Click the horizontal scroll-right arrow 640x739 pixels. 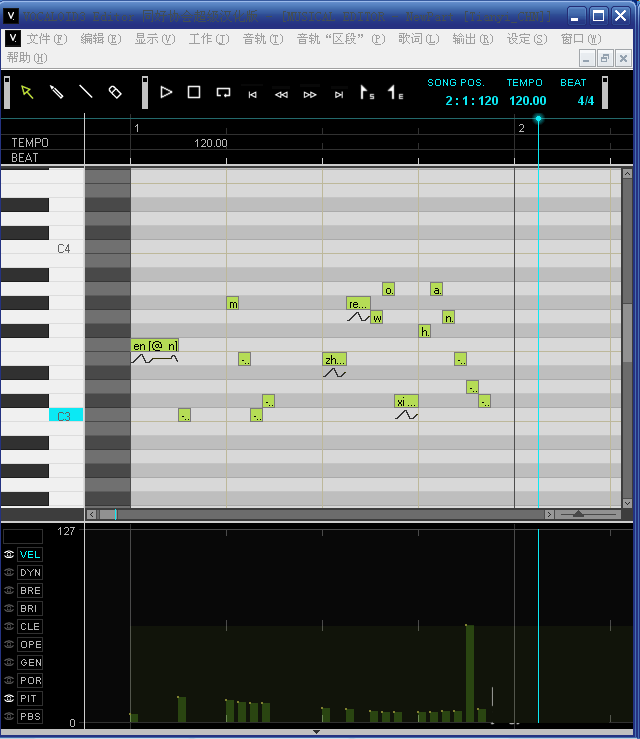tap(549, 515)
